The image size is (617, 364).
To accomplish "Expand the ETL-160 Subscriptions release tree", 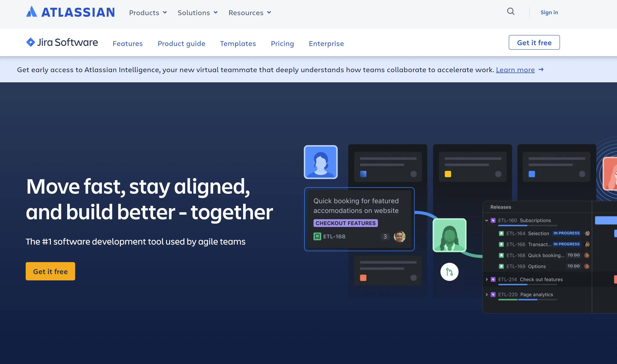I will (x=486, y=220).
